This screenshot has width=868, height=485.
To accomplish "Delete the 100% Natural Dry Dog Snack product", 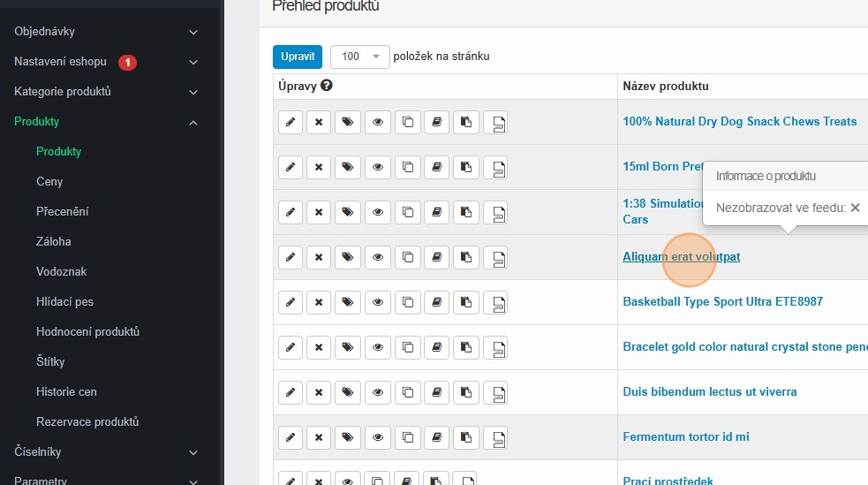I will coord(319,123).
